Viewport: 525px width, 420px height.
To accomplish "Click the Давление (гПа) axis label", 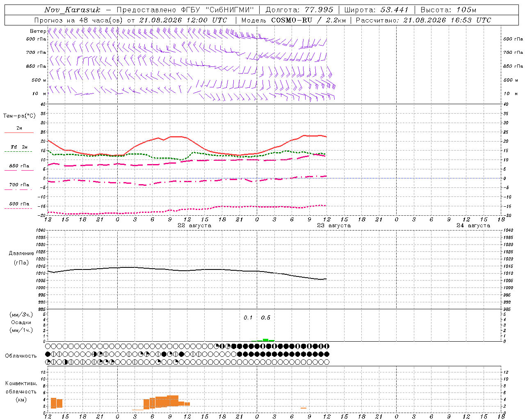I will 21,258.
